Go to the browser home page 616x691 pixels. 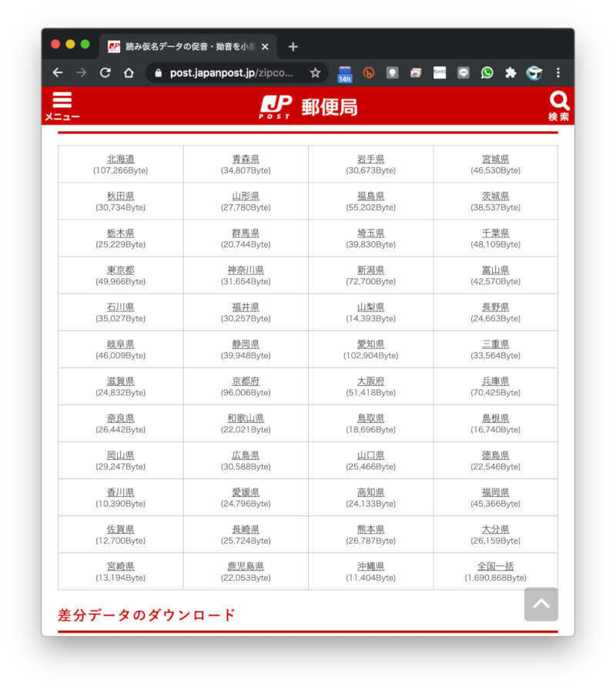[x=129, y=73]
